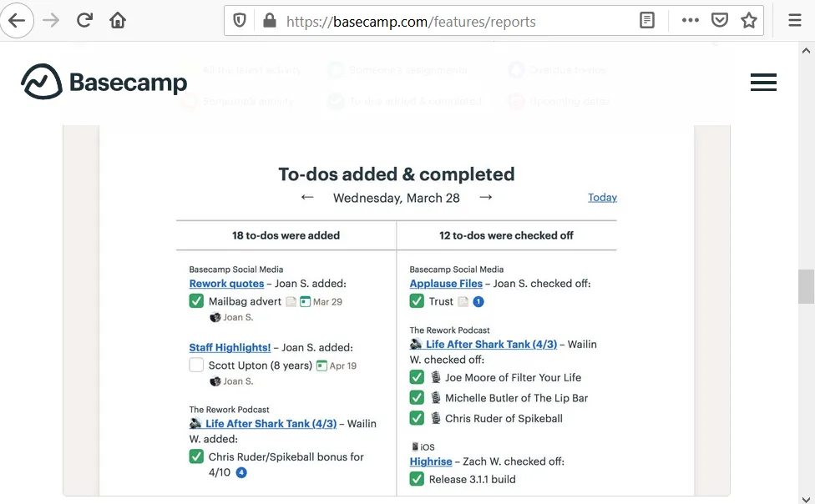Click the '18 to-dos were added' header

pyautogui.click(x=286, y=235)
